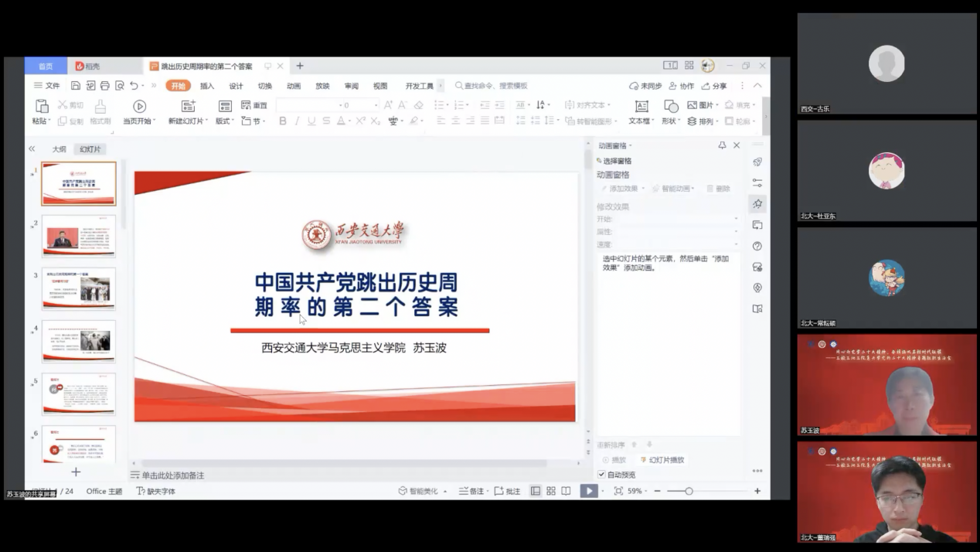Click the 新建幻灯片 new slide icon
This screenshot has height=552, width=980.
188,106
